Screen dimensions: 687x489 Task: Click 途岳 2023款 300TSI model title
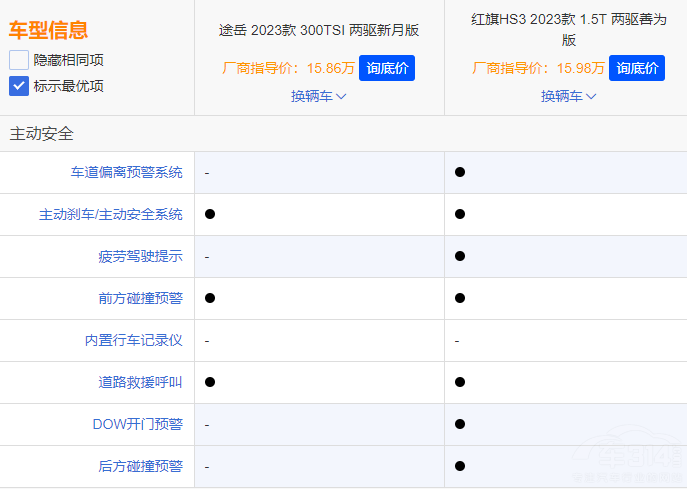click(x=319, y=30)
